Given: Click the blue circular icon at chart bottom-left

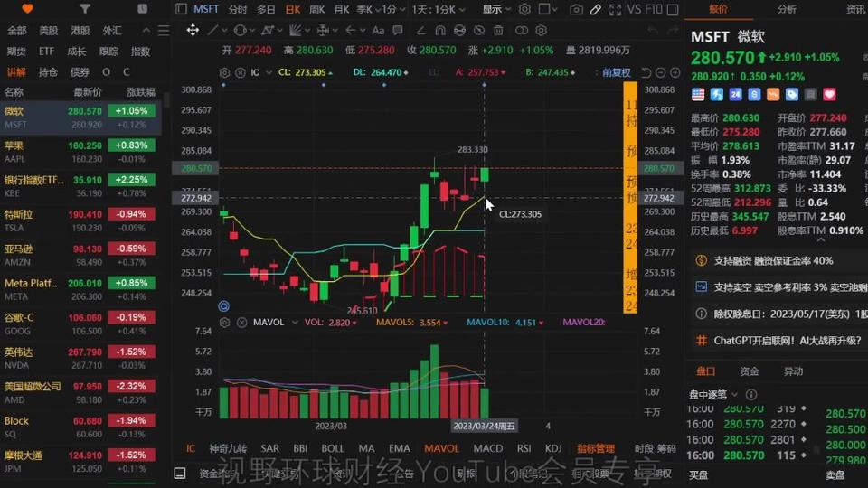Looking at the screenshot, I should click(x=223, y=306).
